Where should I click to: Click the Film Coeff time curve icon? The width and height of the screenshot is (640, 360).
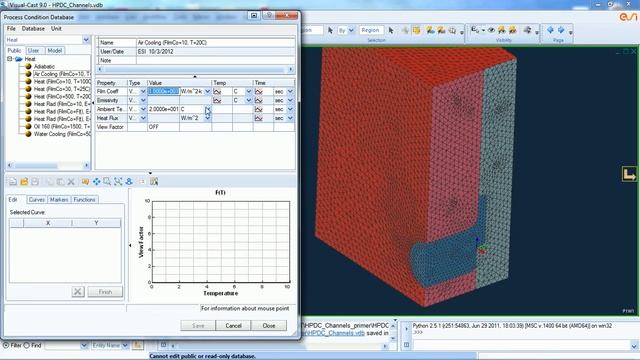click(x=258, y=91)
